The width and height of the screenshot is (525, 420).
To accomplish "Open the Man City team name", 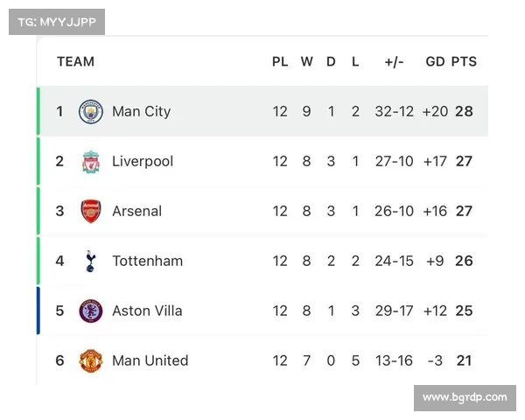I will pos(141,111).
